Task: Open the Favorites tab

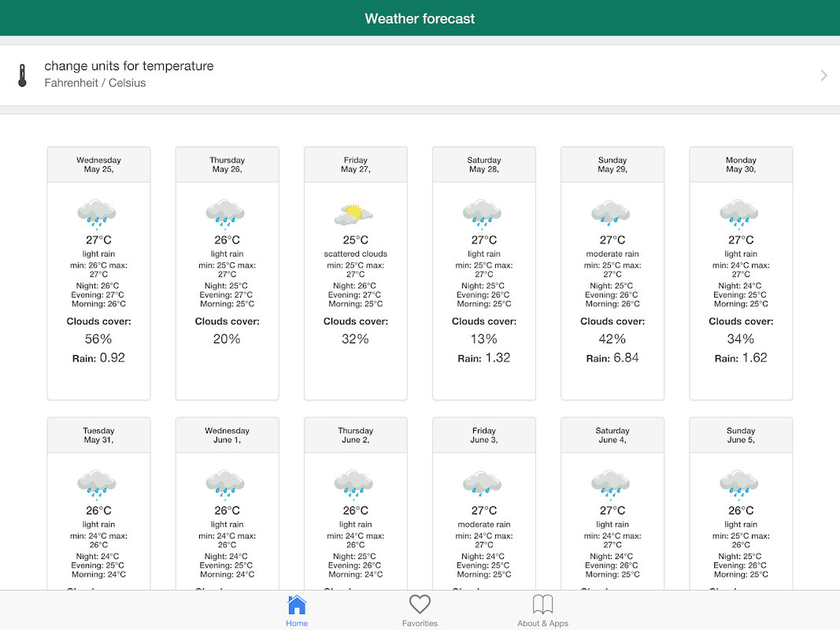Action: 420,611
